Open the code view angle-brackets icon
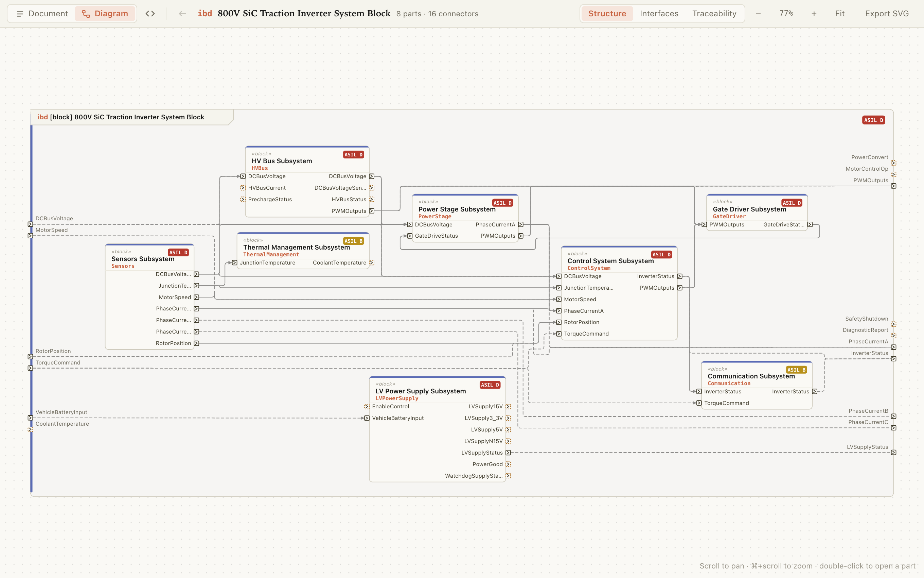 (x=150, y=14)
